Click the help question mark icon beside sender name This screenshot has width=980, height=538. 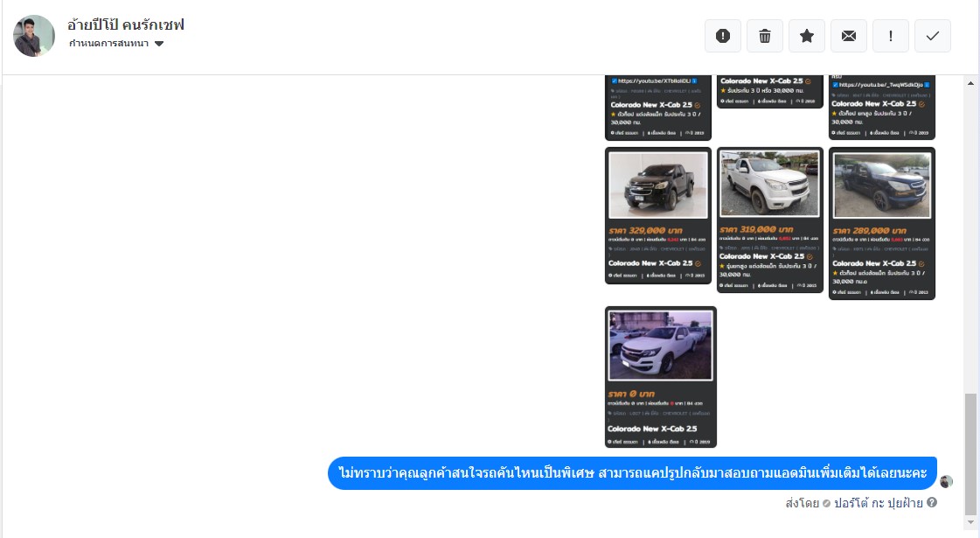[931, 502]
